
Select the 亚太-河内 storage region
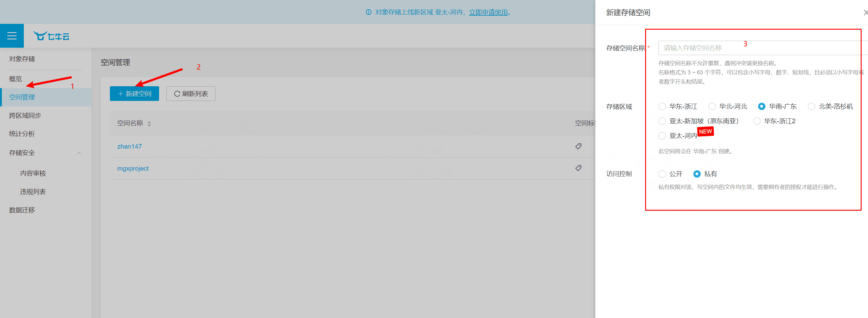click(x=662, y=136)
